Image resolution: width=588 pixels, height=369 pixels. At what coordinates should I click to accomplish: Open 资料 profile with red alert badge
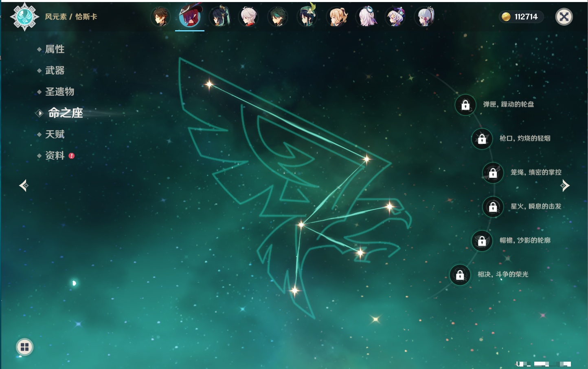(55, 155)
